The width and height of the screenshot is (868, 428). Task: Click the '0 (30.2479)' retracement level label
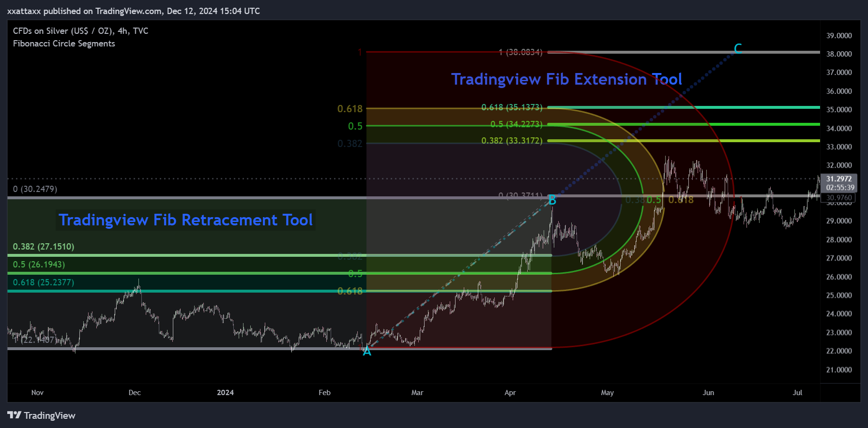[x=35, y=189]
